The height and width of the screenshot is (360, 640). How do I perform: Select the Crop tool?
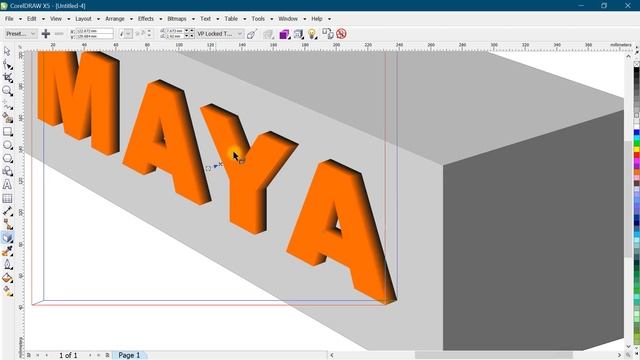coord(7,78)
